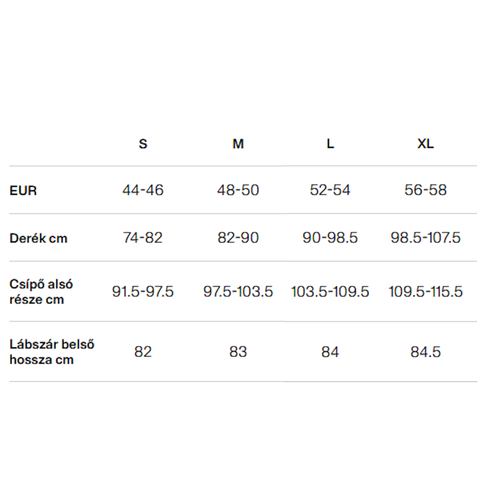Click the 109.5-115.5 hip value
500x500 pixels.
click(425, 292)
